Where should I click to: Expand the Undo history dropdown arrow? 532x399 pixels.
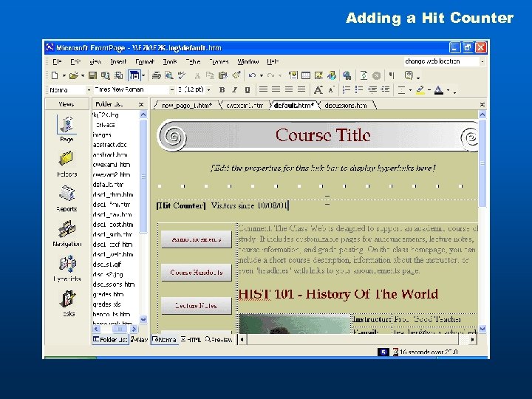point(262,75)
